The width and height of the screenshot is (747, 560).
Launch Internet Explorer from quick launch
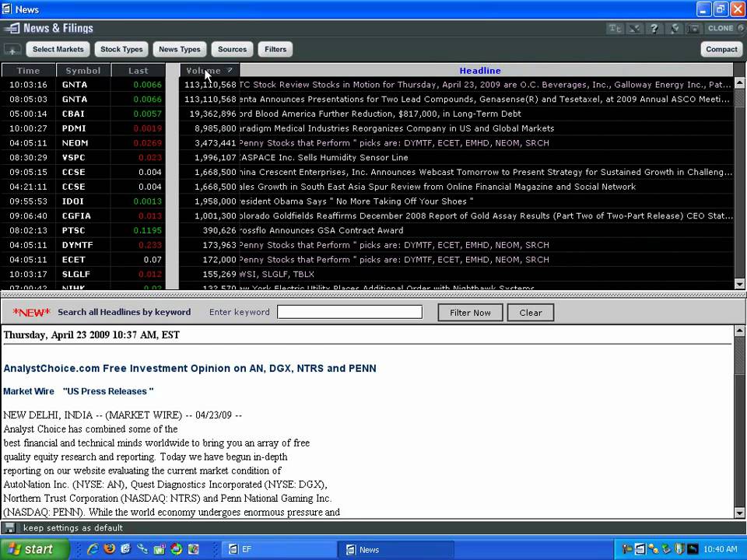[x=93, y=549]
